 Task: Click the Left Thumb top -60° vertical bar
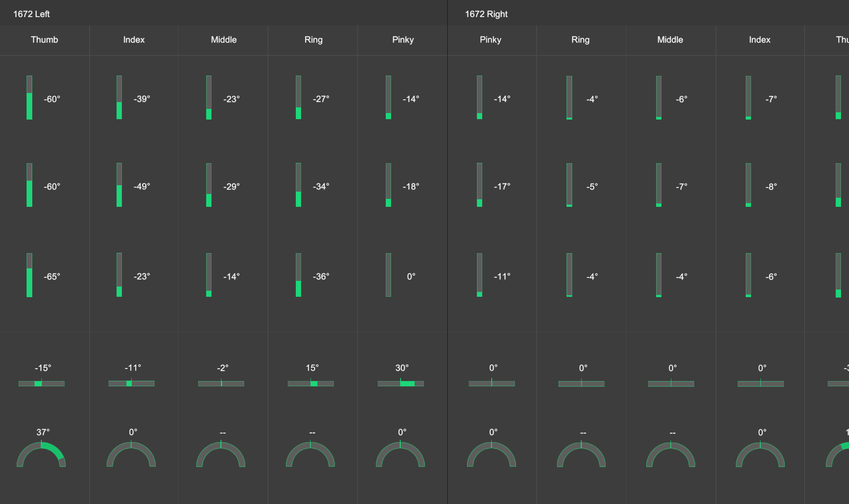(x=29, y=98)
